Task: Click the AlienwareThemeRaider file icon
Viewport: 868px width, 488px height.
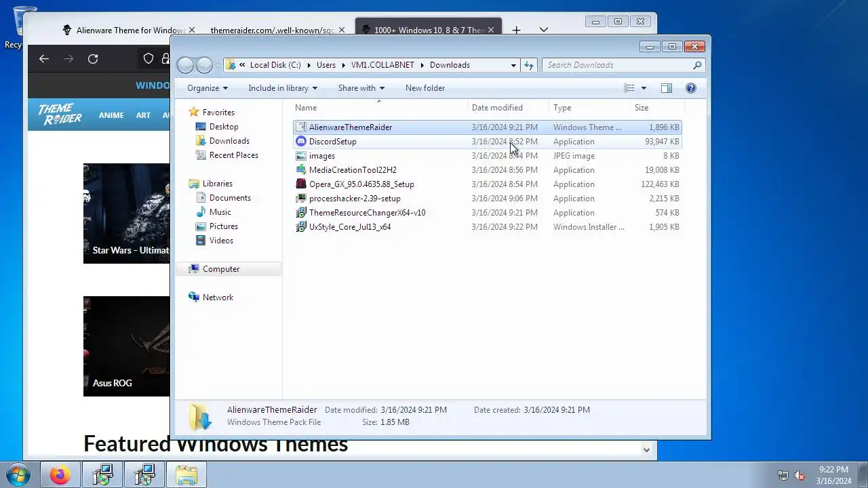Action: (301, 127)
